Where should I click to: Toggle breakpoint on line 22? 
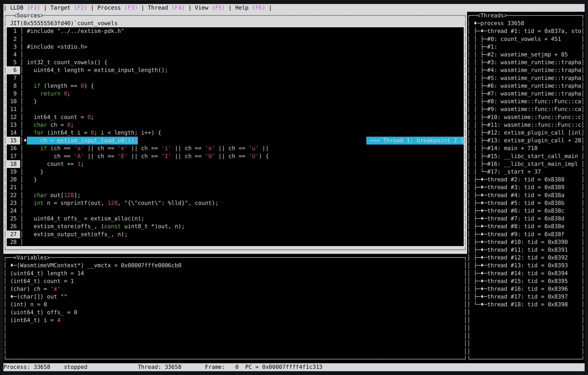point(15,195)
